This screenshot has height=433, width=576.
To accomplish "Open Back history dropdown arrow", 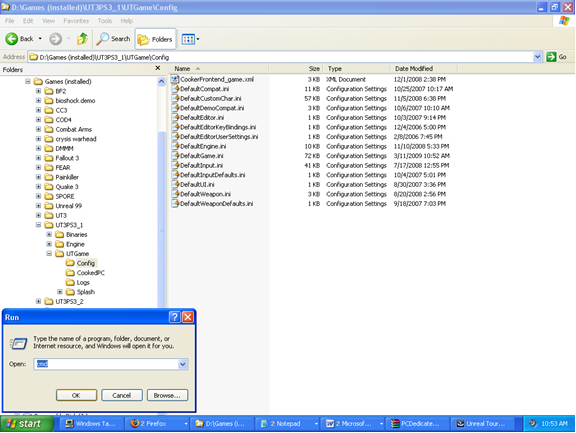I will point(40,39).
